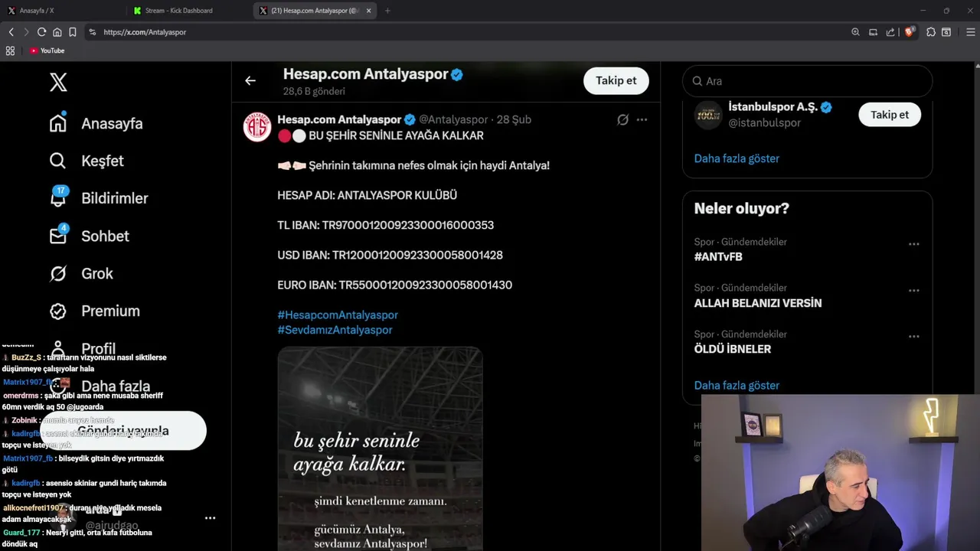980x551 pixels.
Task: Go back using the profile header arrow
Action: coord(250,80)
